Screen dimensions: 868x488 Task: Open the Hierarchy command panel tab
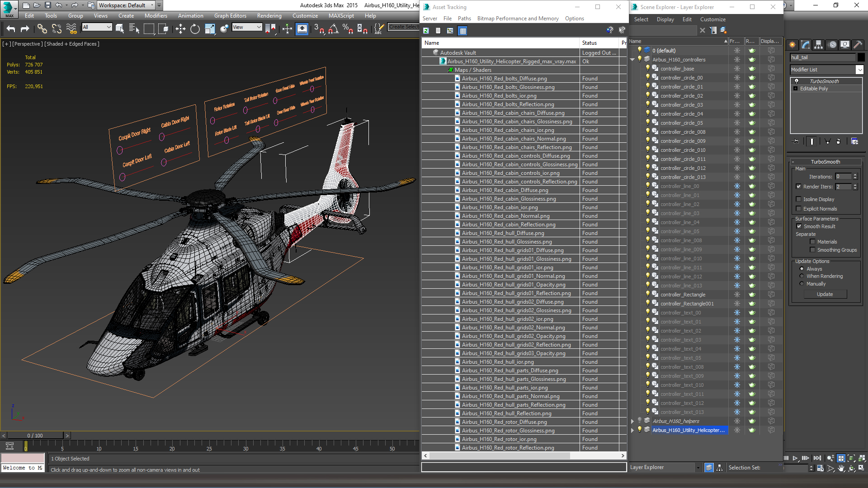pos(818,45)
